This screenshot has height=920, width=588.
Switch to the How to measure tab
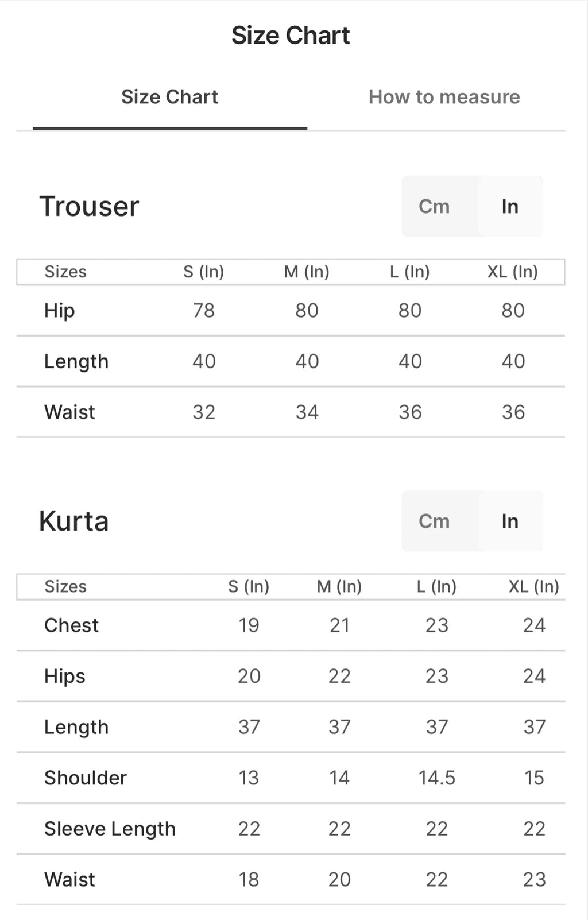(444, 97)
